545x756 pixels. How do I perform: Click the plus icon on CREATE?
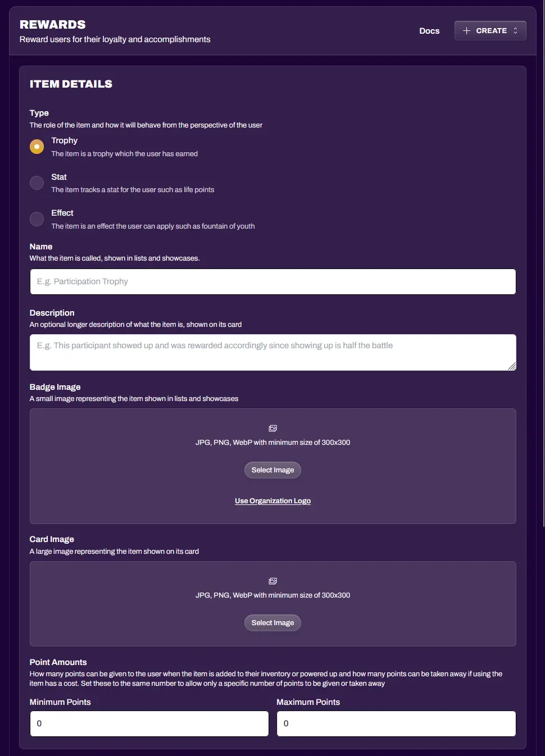466,30
